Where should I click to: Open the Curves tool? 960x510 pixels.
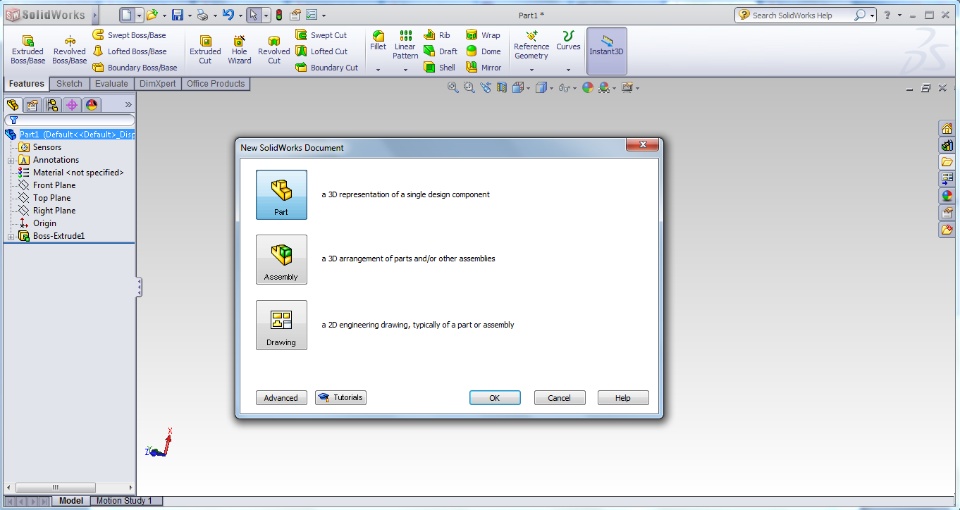pyautogui.click(x=568, y=41)
